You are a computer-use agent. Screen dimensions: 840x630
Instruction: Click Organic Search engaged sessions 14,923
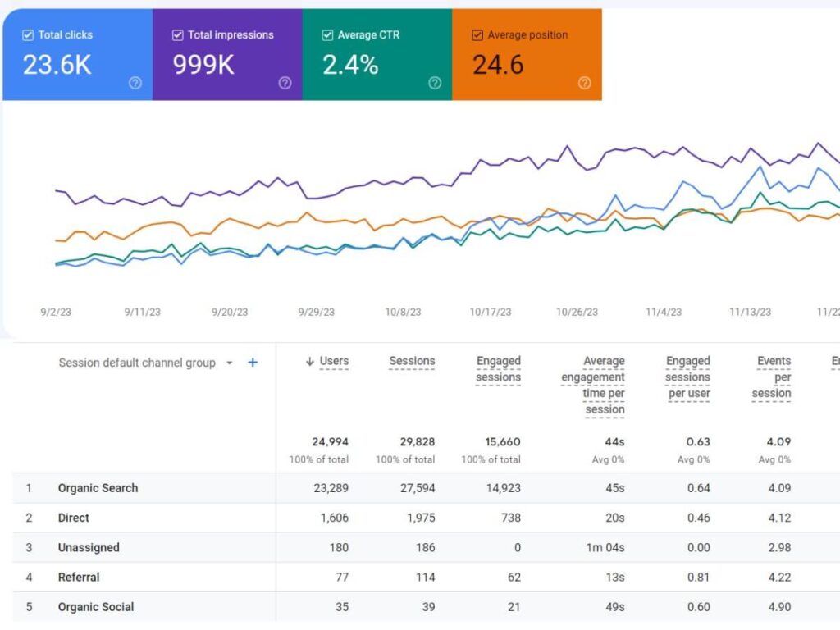[x=503, y=488]
